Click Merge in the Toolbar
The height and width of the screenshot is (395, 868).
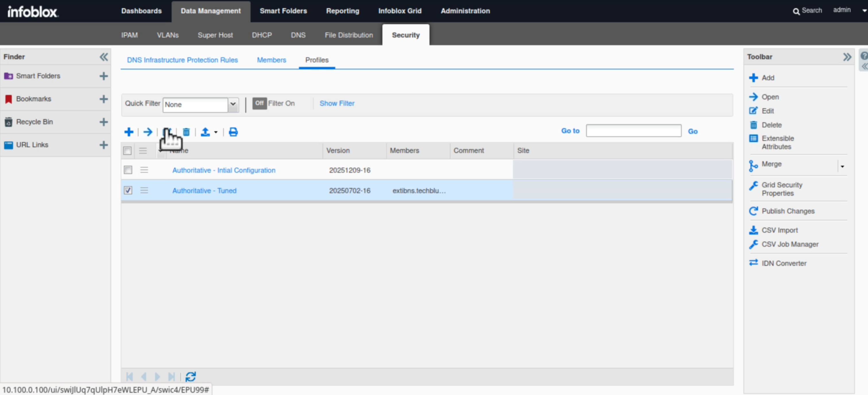tap(771, 164)
